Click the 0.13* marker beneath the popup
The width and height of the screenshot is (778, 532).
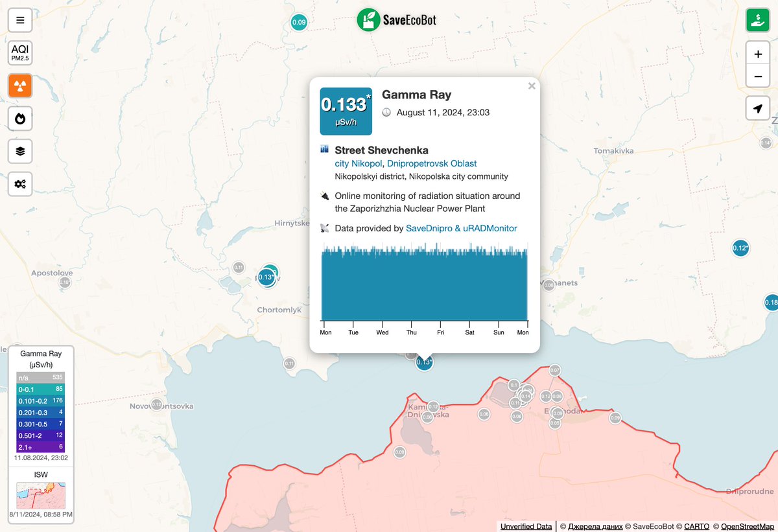pos(423,362)
